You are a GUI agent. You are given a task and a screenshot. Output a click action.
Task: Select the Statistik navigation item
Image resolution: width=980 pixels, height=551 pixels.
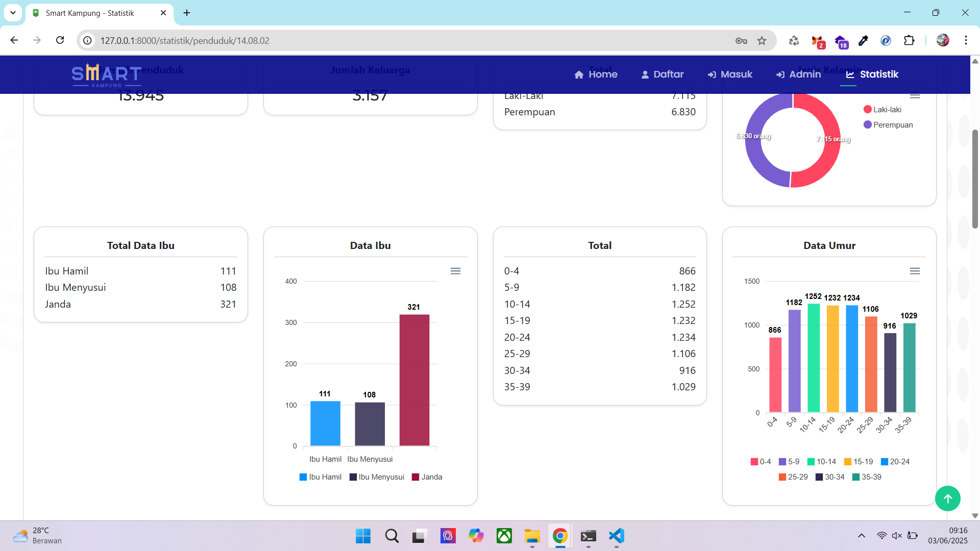click(872, 74)
